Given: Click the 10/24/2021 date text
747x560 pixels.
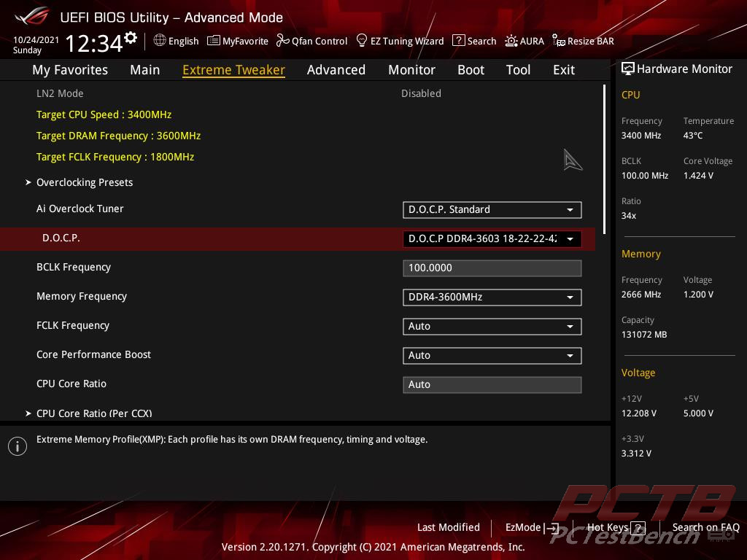Looking at the screenshot, I should click(x=36, y=39).
